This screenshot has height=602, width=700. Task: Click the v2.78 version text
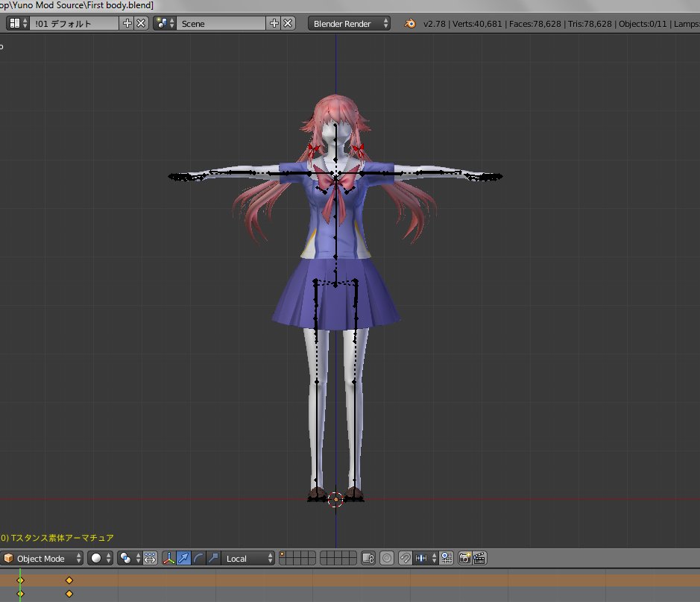[434, 24]
